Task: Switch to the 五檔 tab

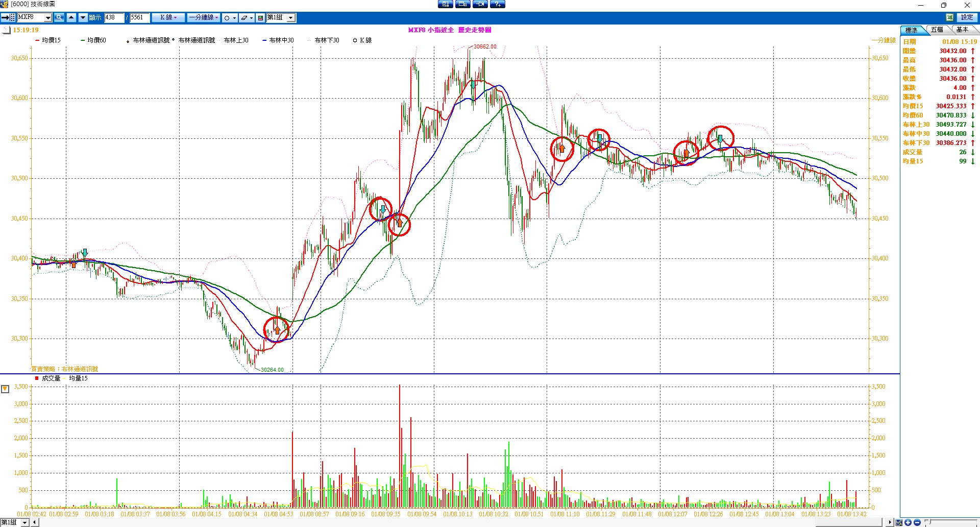Action: tap(937, 30)
